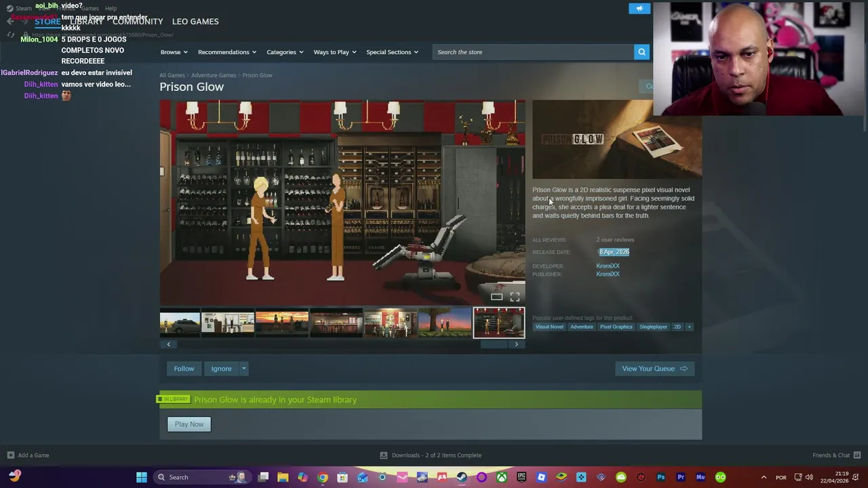Launch Premiere Pro from the taskbar
The height and width of the screenshot is (488, 868).
point(681,477)
